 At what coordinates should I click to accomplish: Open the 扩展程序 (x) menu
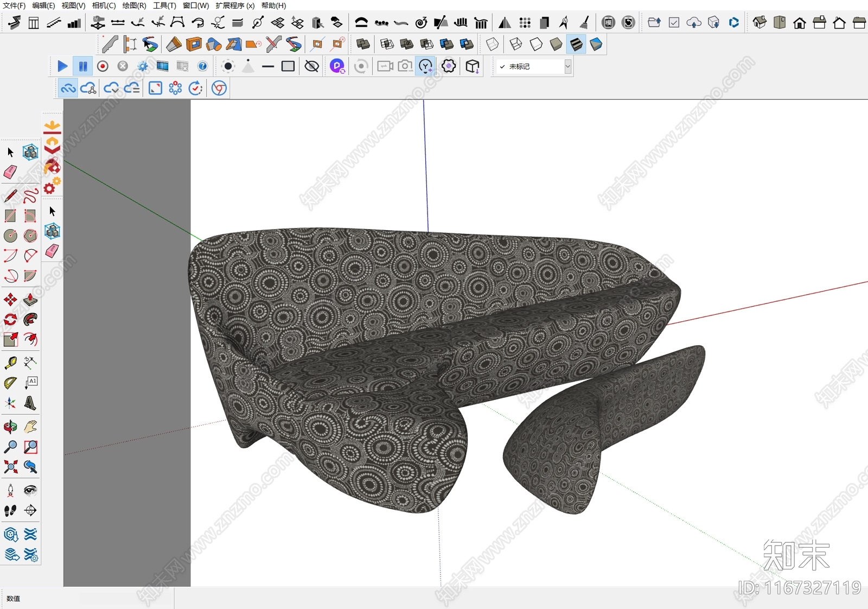click(x=235, y=5)
